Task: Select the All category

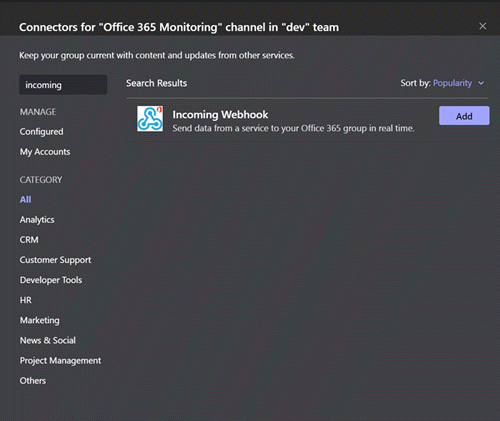Action: [25, 199]
